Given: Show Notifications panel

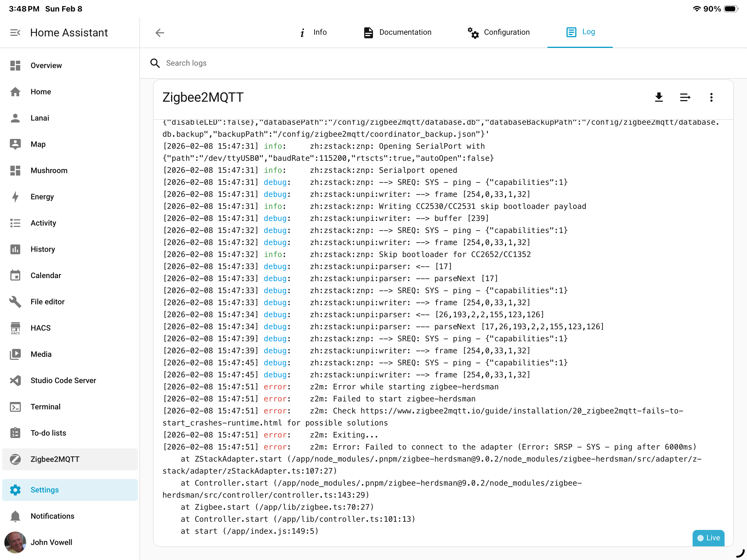Looking at the screenshot, I should point(52,516).
